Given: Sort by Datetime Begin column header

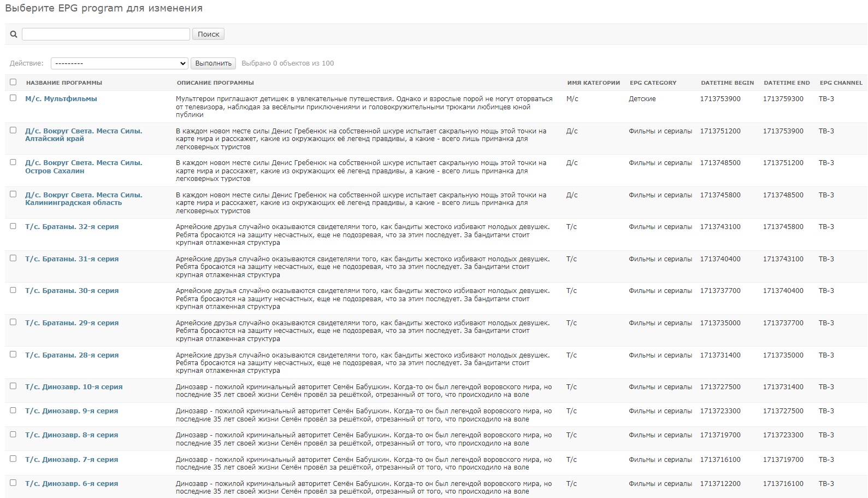Looking at the screenshot, I should point(727,83).
